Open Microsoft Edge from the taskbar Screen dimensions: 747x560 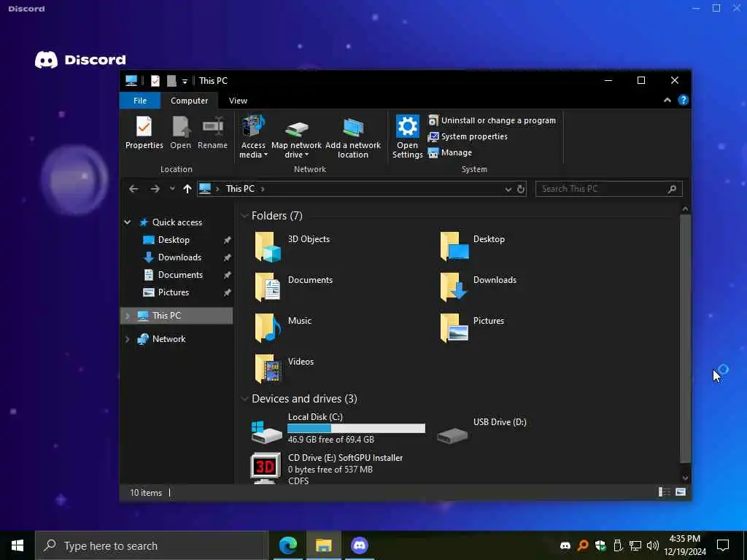(x=287, y=545)
